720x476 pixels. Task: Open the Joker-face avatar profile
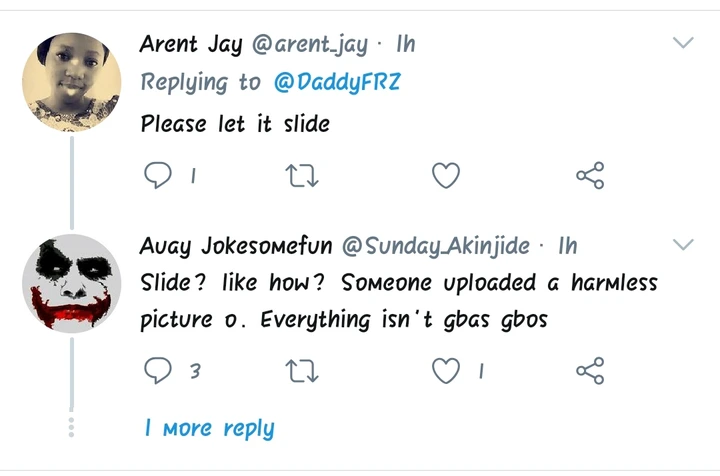[x=71, y=283]
